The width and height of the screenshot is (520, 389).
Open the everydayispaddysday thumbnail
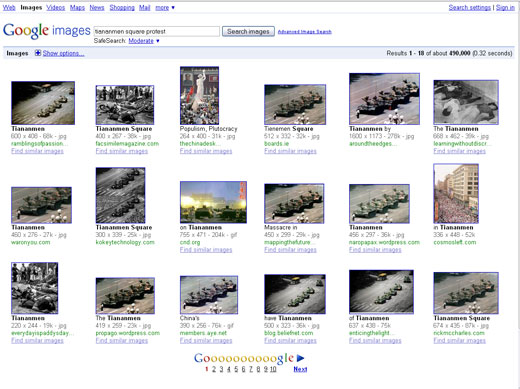(35, 288)
